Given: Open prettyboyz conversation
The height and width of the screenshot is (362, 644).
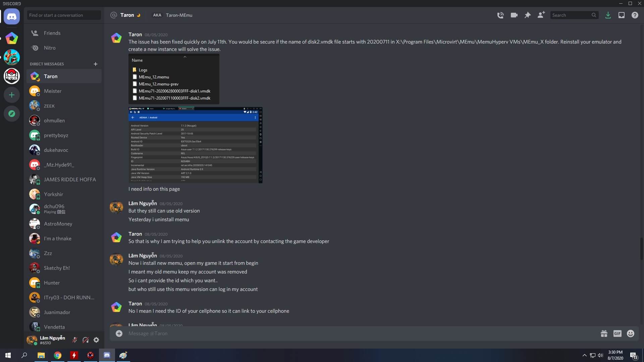Looking at the screenshot, I should pos(64,135).
